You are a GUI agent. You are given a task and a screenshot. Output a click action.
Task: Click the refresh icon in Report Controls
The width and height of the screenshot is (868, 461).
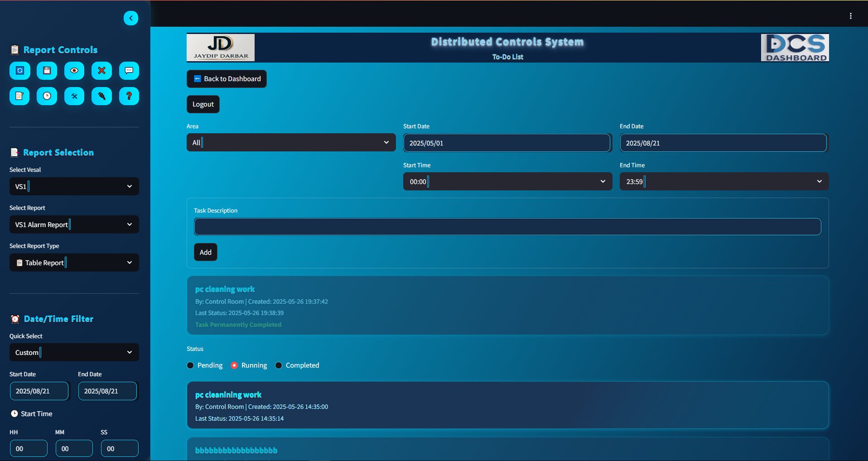tap(20, 71)
